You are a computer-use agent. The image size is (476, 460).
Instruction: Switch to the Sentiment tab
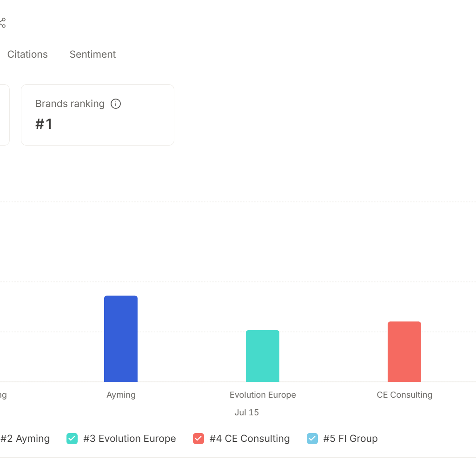pos(93,54)
